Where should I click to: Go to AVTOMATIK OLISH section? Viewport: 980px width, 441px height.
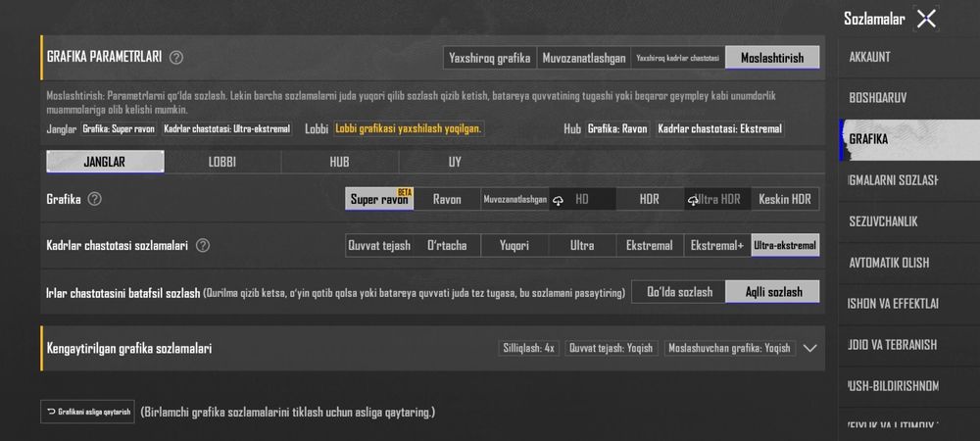pyautogui.click(x=909, y=263)
